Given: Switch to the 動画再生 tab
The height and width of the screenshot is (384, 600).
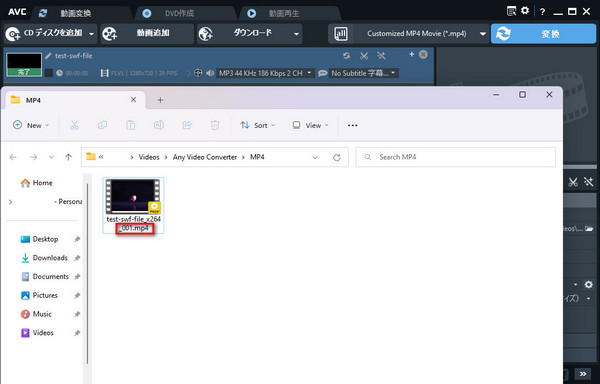Looking at the screenshot, I should [284, 13].
